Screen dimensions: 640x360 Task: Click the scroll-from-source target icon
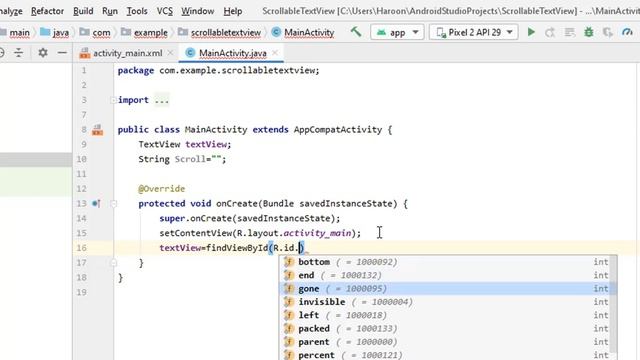click(x=2, y=53)
